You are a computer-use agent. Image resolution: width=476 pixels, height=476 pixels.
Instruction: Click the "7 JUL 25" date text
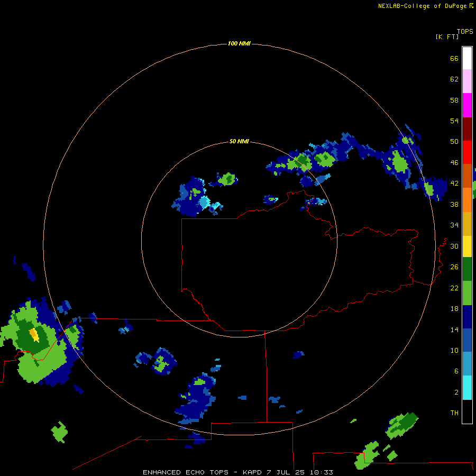(x=286, y=472)
